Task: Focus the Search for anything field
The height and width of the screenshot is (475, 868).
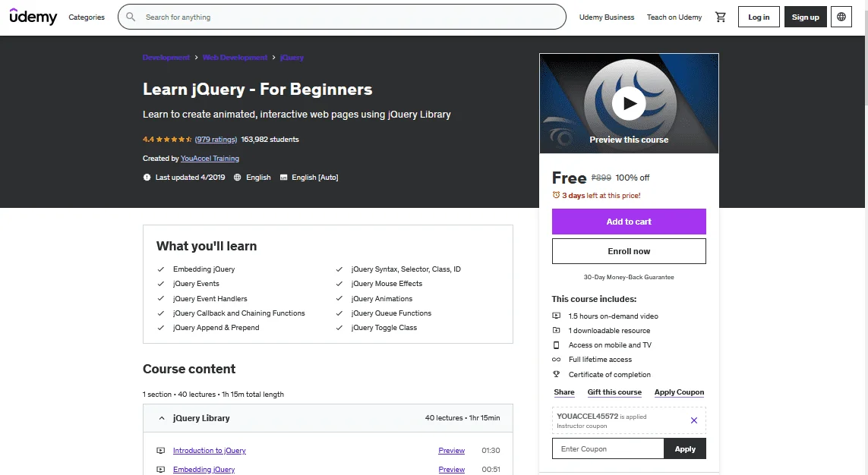Action: click(x=342, y=17)
